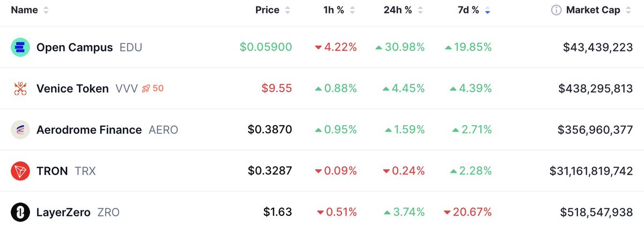Screen dimensions: 644x225
Task: Click the red TRON logo
Action: click(20, 171)
